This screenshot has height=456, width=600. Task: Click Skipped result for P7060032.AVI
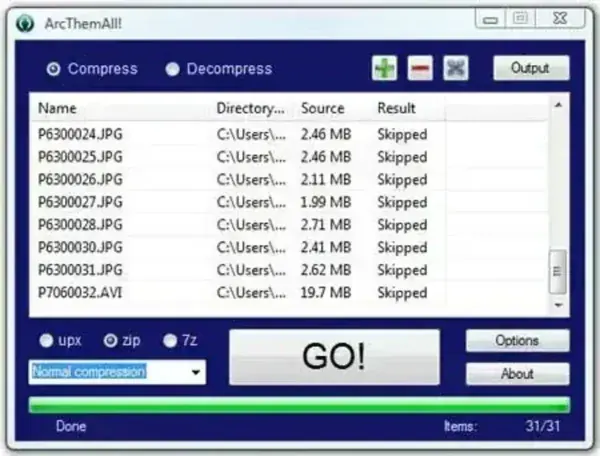403,293
